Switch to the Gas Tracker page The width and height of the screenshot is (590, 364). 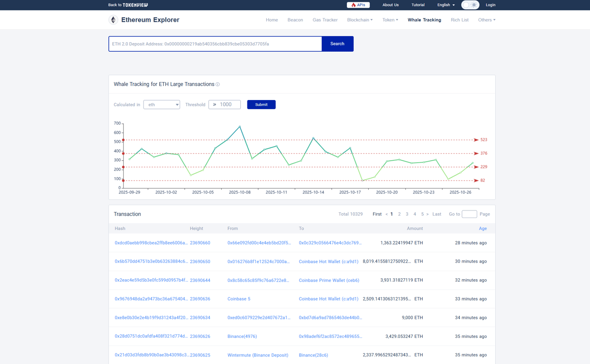(x=325, y=20)
